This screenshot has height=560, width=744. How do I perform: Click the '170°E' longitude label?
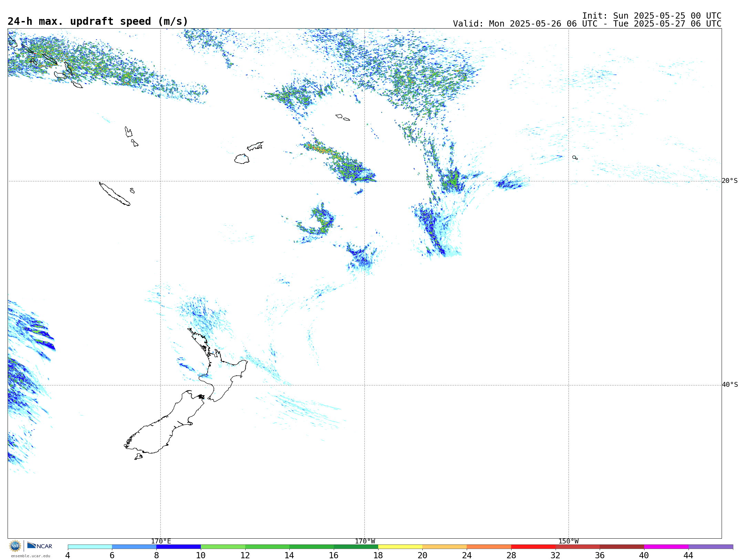pos(161,541)
